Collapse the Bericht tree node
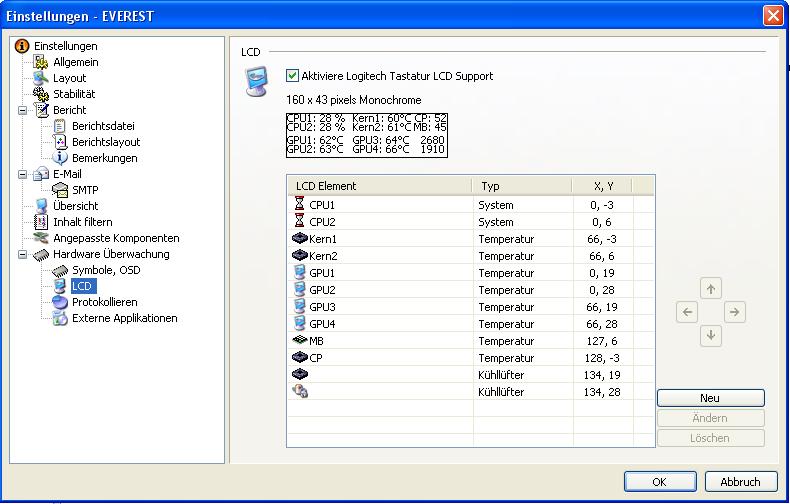790x504 pixels. [x=23, y=110]
